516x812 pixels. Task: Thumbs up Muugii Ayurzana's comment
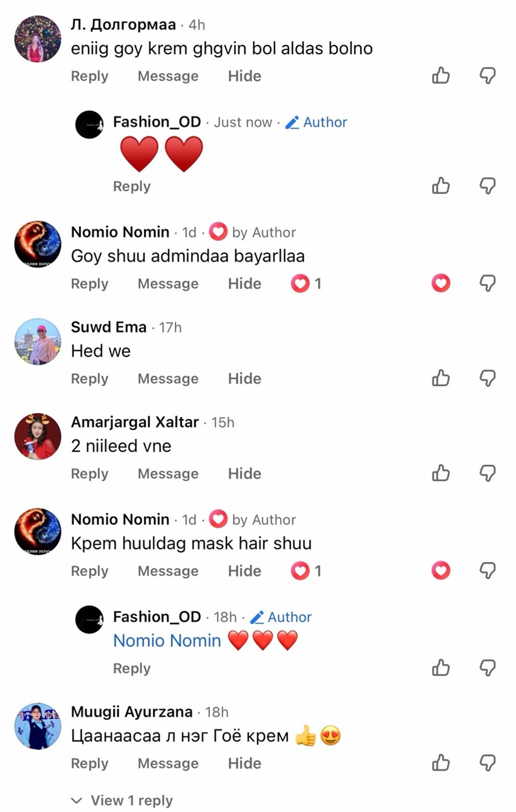[441, 762]
